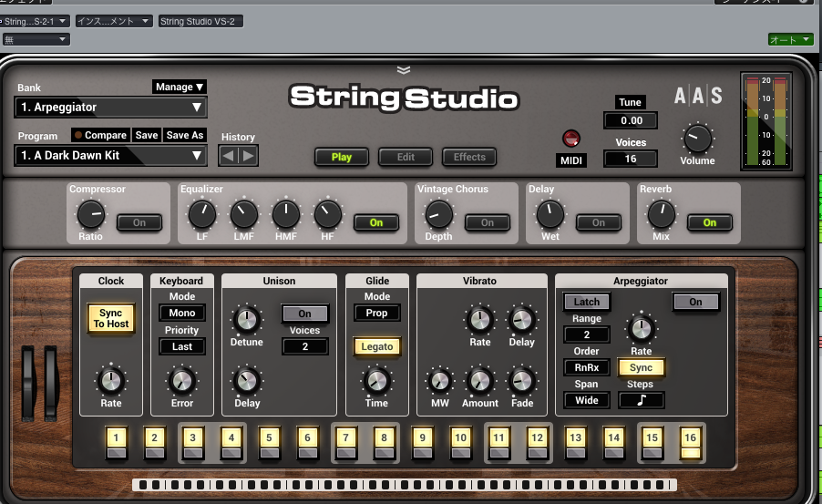Image resolution: width=822 pixels, height=504 pixels.
Task: Select program pad 3
Action: 193,444
